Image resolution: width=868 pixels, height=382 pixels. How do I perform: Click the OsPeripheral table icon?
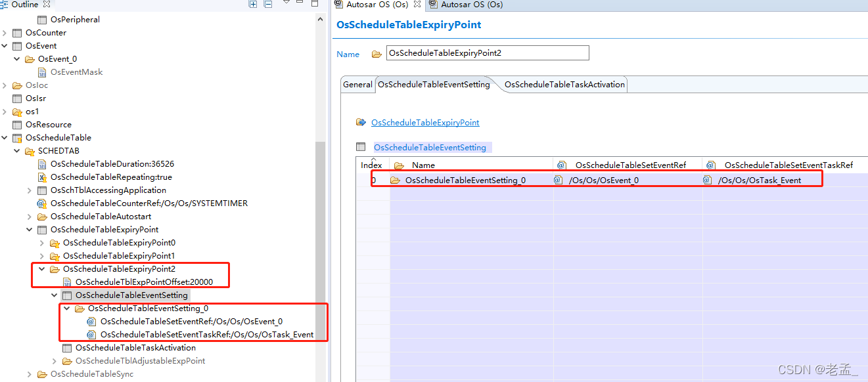pos(43,20)
